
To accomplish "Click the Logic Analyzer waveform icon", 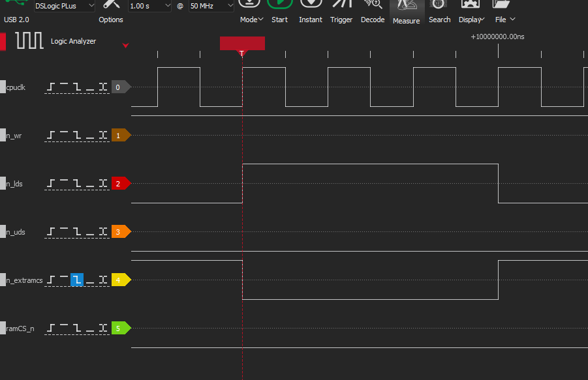I will [29, 41].
